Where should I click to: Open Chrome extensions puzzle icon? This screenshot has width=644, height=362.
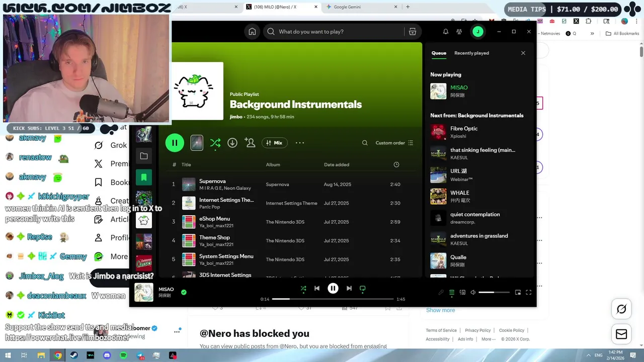click(588, 21)
